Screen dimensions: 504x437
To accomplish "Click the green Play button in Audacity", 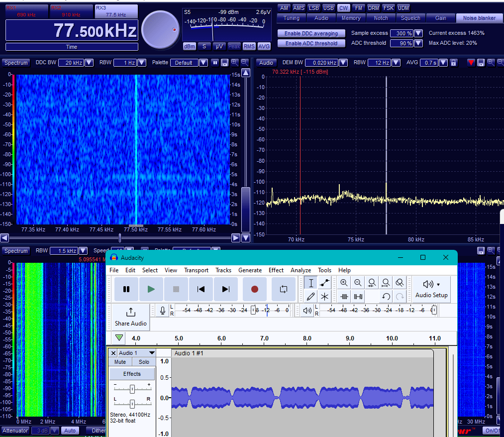I will point(151,289).
